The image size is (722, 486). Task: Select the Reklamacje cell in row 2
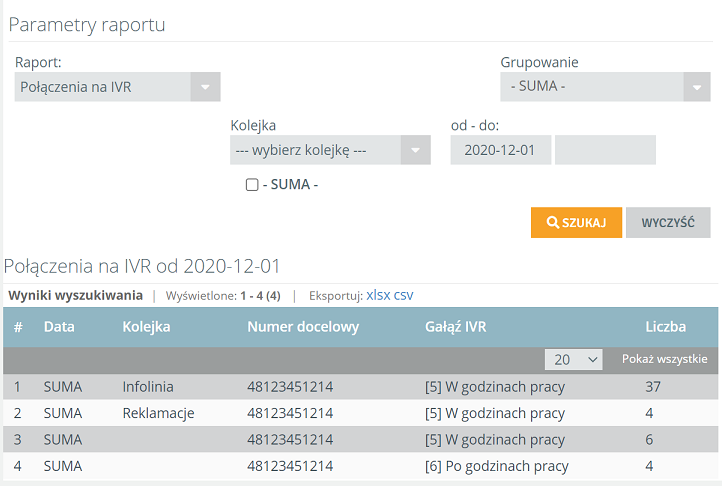(x=158, y=413)
